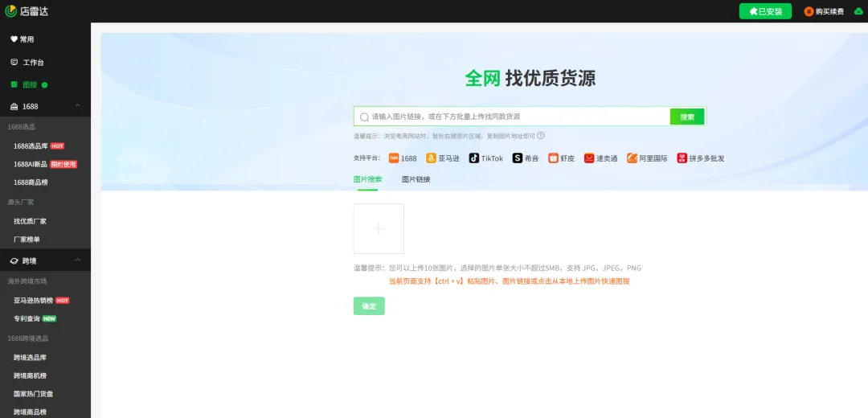Click the 已安装 installed button

pos(766,11)
